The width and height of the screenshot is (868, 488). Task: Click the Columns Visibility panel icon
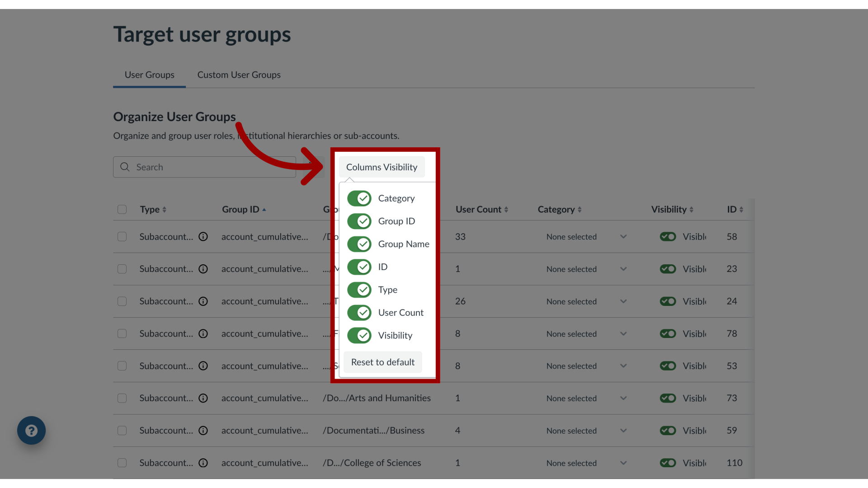[x=382, y=166]
